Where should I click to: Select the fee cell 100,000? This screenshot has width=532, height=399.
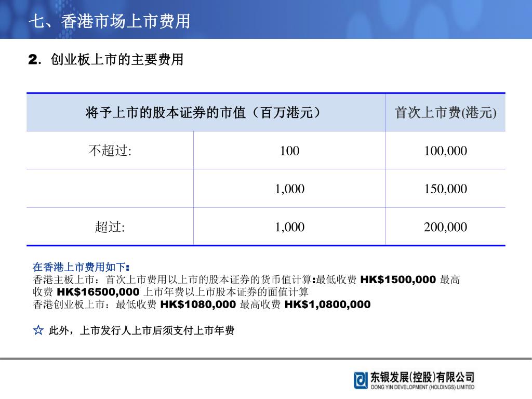coord(445,151)
